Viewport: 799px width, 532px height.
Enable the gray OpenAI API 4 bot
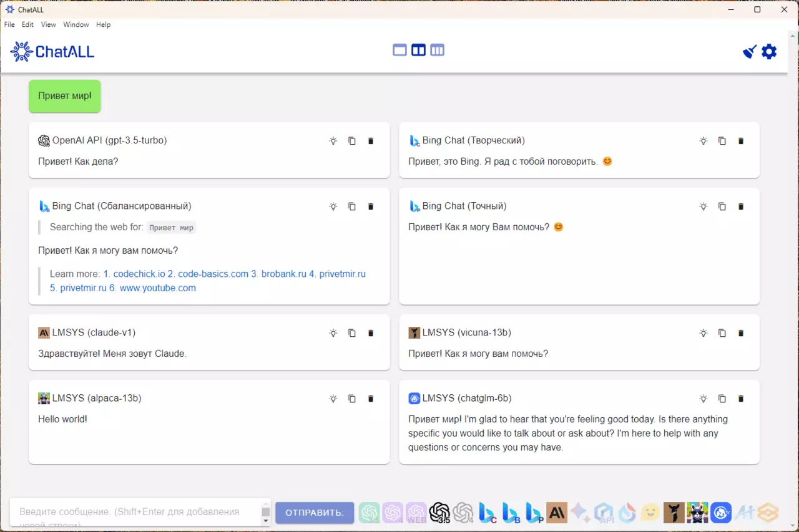point(463,513)
